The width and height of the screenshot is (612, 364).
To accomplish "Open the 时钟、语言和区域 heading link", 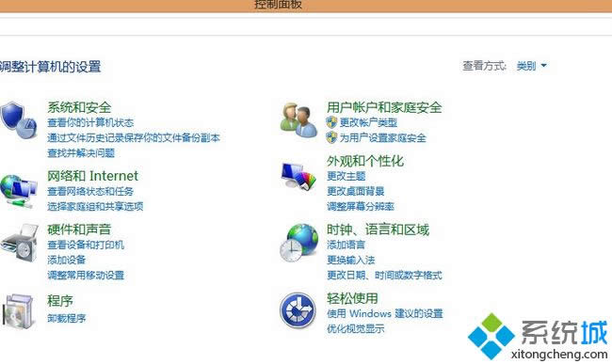I will (x=378, y=229).
